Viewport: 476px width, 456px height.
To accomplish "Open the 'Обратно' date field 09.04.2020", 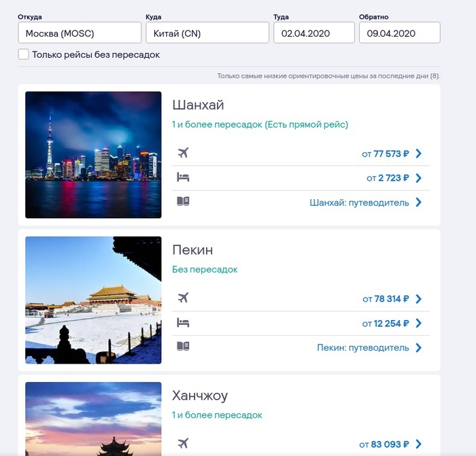I will pos(399,33).
